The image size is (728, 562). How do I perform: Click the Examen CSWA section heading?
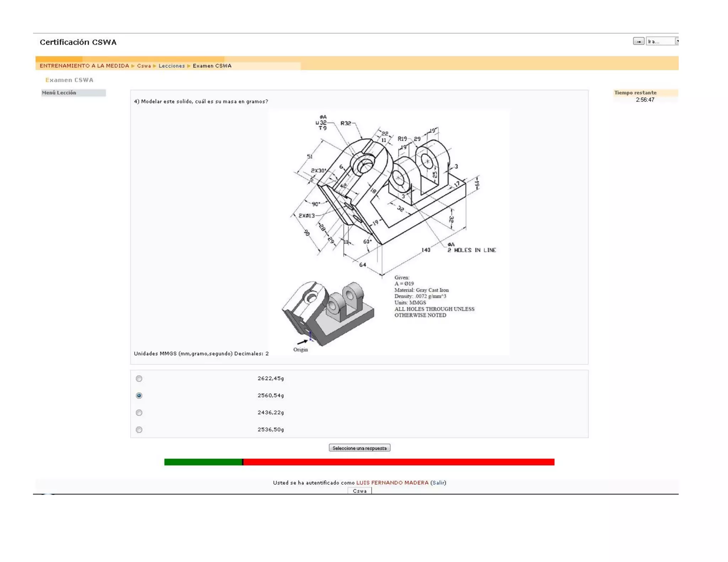click(69, 80)
